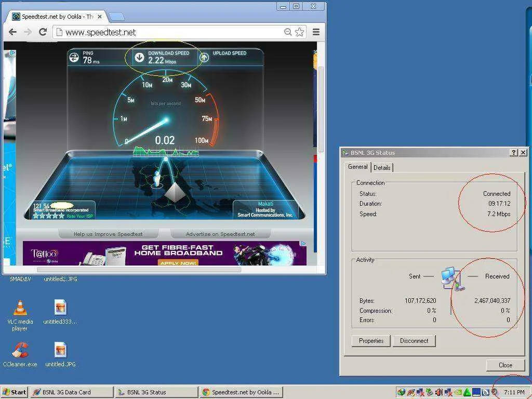Screen dimensions: 532x399
Task: Click Properties in BSNL 3G Status
Action: coord(371,341)
